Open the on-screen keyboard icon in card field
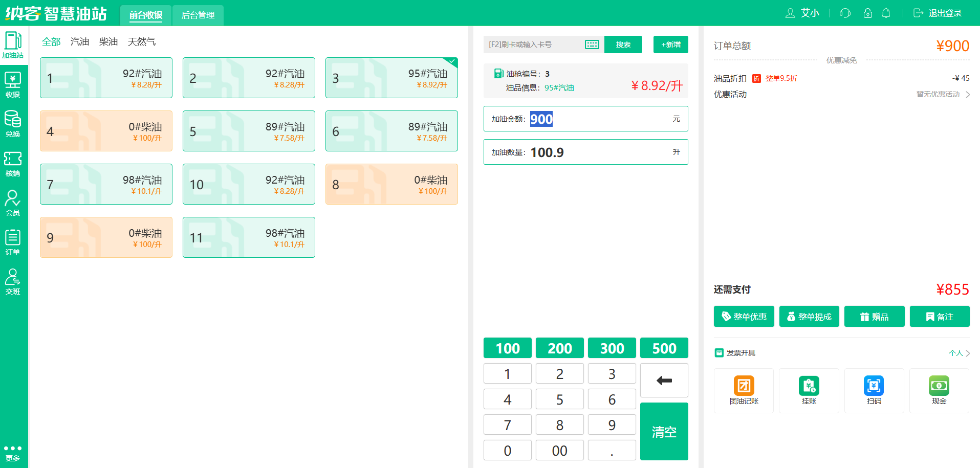 [x=592, y=44]
